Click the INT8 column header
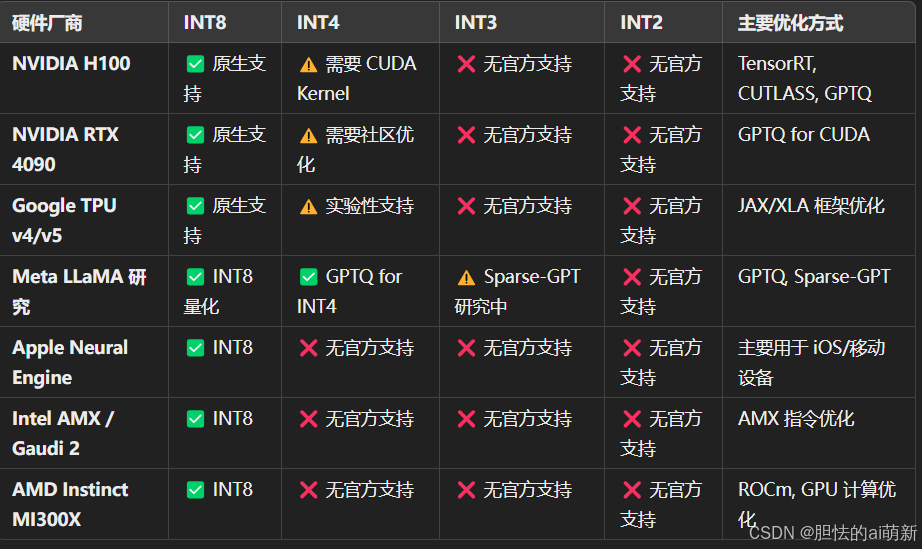This screenshot has width=922, height=549. [x=205, y=23]
